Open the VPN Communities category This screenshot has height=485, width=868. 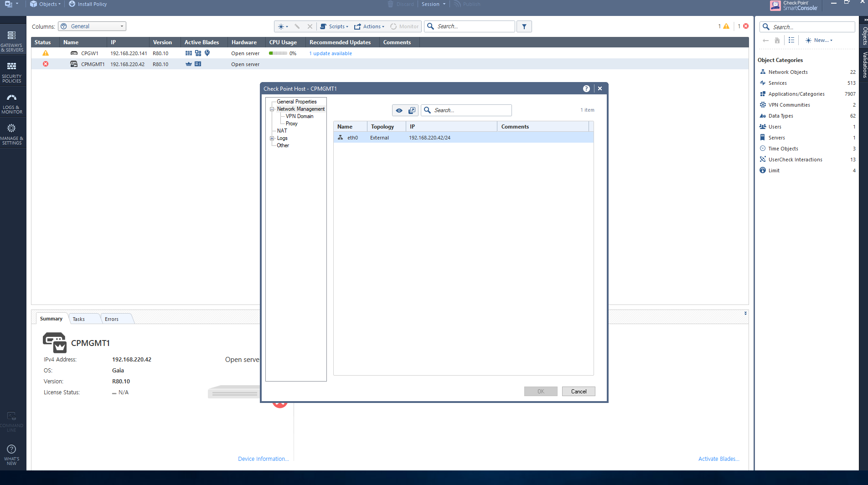click(x=807, y=105)
